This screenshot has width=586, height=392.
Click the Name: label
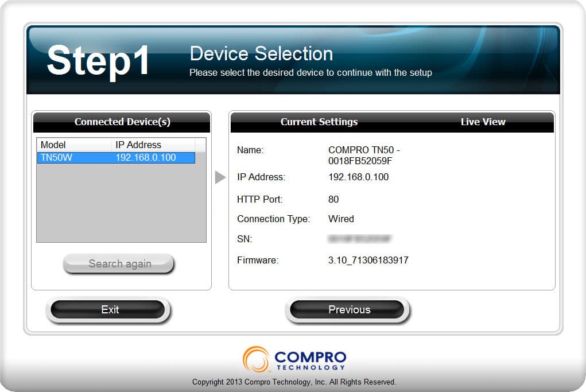tap(250, 150)
